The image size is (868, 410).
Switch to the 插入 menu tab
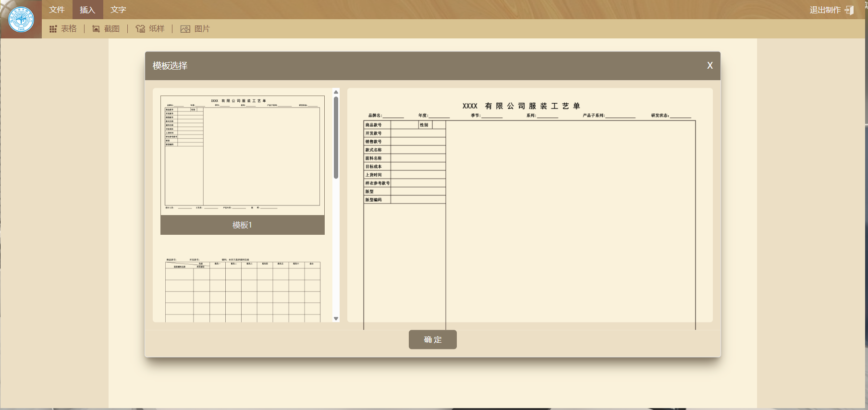(87, 10)
